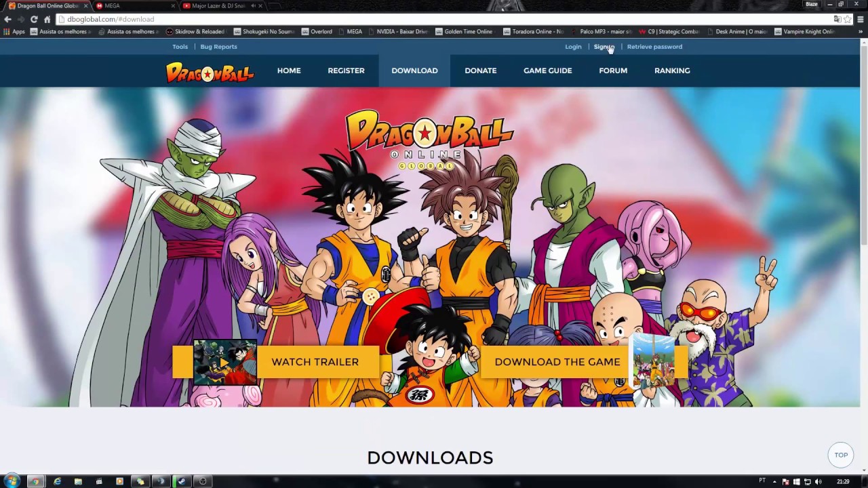Image resolution: width=868 pixels, height=488 pixels.
Task: Click the Login link
Action: 573,47
